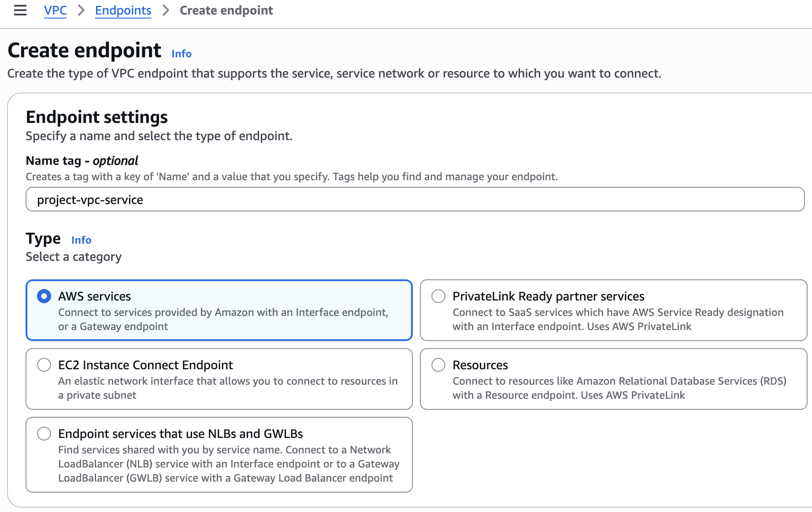Click the EC2 Instance Connect description text

point(228,388)
